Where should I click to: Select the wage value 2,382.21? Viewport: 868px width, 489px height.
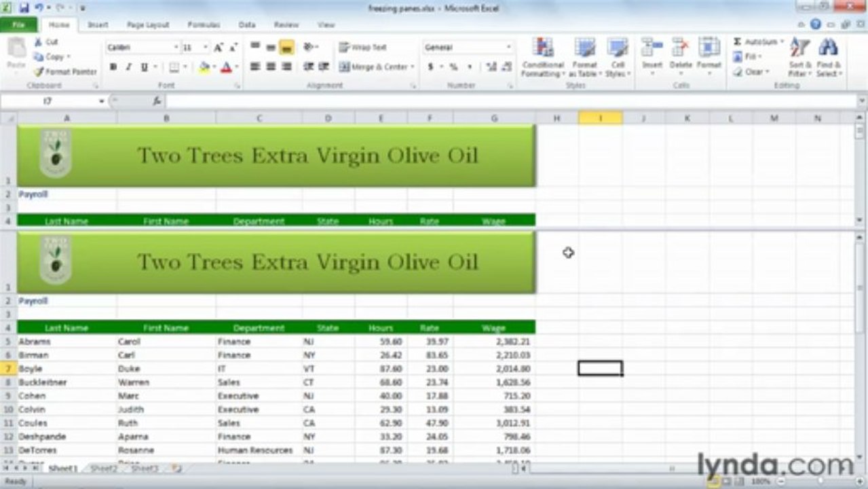(494, 342)
